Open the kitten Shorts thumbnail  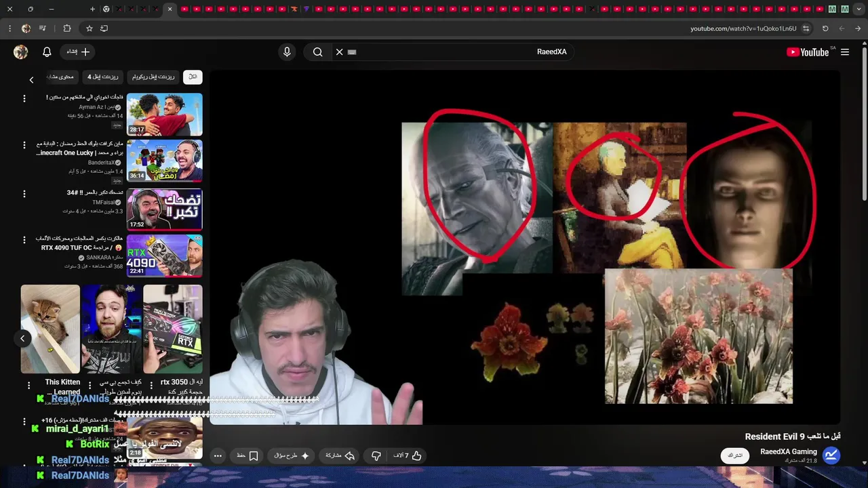(x=50, y=329)
